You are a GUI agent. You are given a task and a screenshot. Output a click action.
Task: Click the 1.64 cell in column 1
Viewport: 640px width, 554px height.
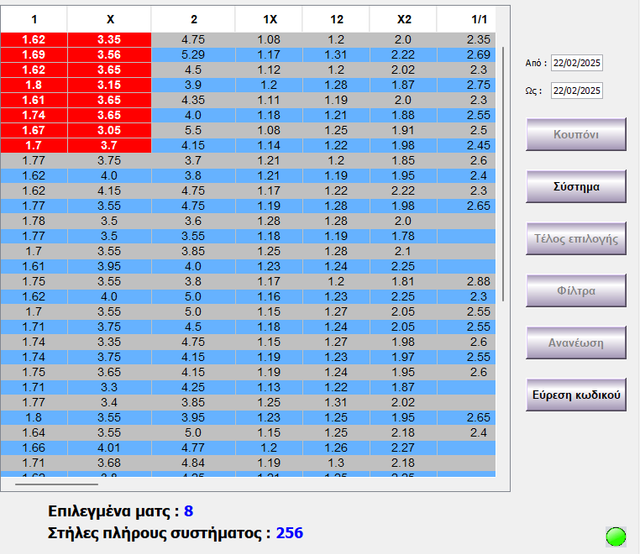coord(34,432)
